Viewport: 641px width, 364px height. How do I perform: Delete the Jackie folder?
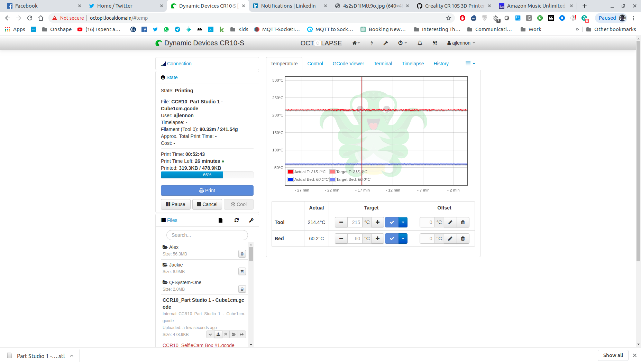click(242, 271)
